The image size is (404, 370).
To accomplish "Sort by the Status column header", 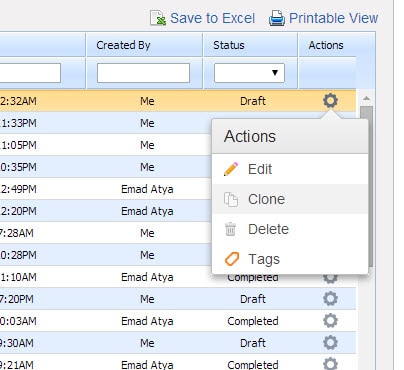I will click(229, 45).
